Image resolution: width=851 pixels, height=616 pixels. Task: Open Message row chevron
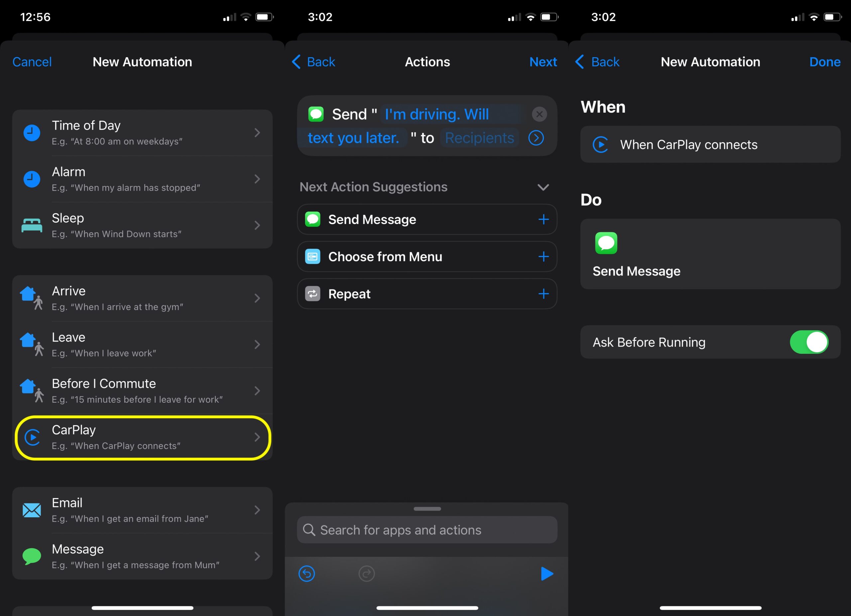pos(257,557)
